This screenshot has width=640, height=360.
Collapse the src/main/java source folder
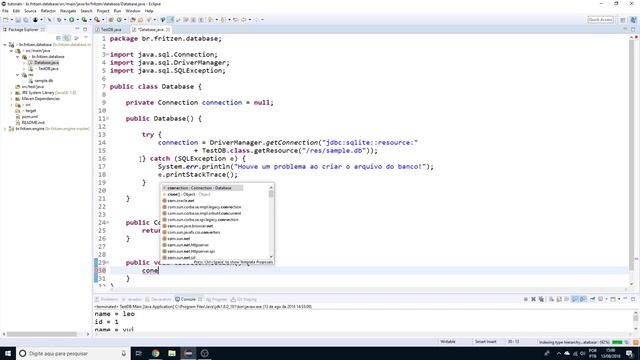[11, 51]
